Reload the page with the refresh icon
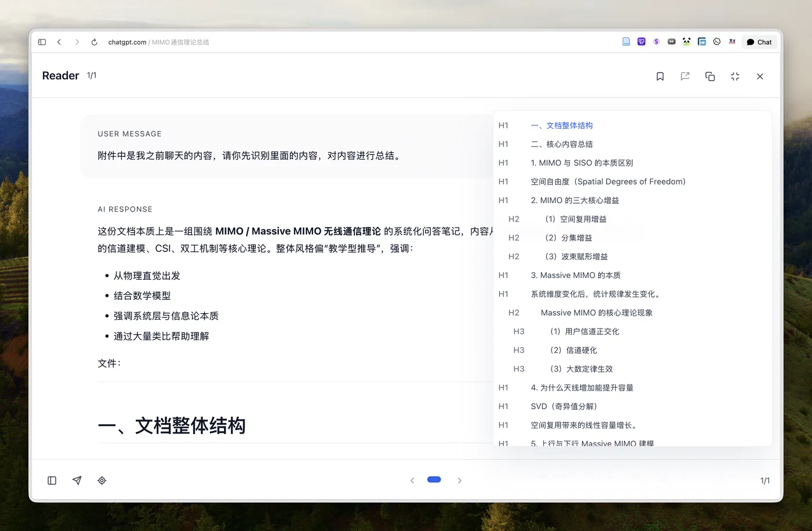Screen dimensions: 812x531 pyautogui.click(x=94, y=42)
